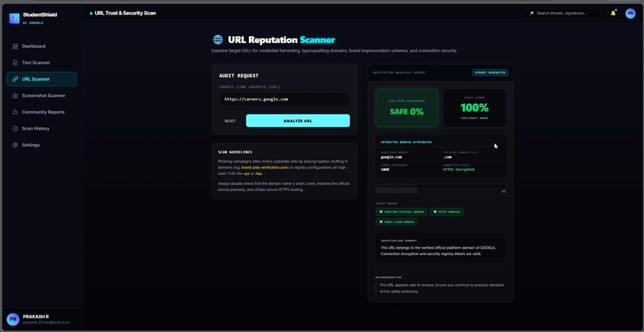Image resolution: width=644 pixels, height=332 pixels.
Task: Click the PR avatar in sidebar footer
Action: [13, 319]
